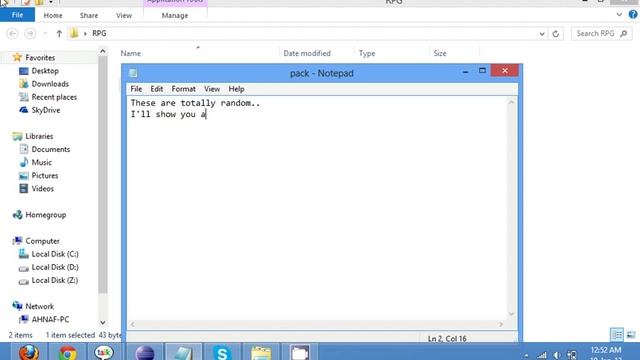Click Notepad horizontal scrollbar right arrow
640x360 pixels.
(x=501, y=324)
